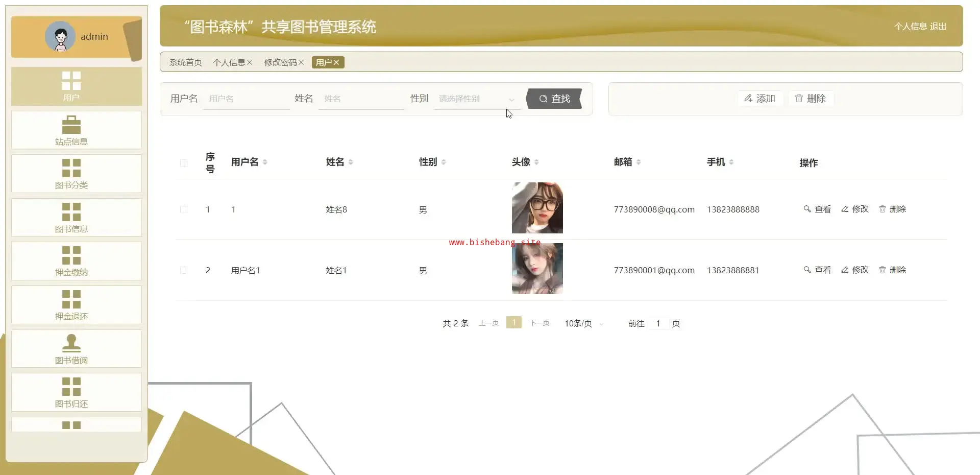This screenshot has width=980, height=475.
Task: Open the 图书分类 grid icon
Action: tap(71, 168)
